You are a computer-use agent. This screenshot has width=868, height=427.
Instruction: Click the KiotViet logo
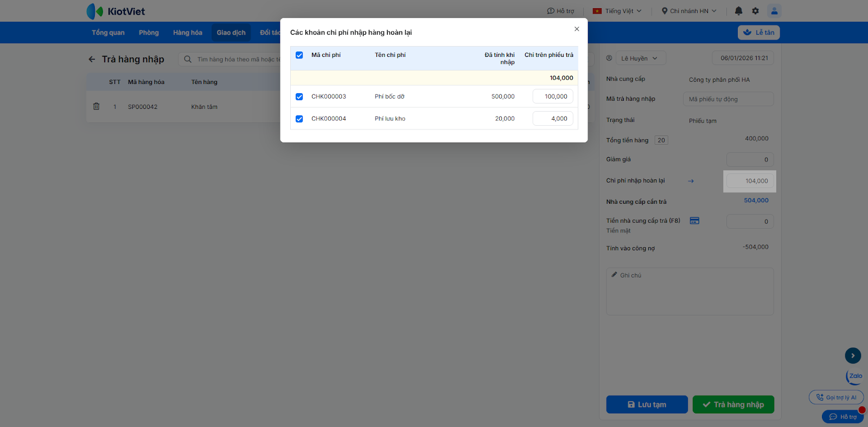pos(116,11)
